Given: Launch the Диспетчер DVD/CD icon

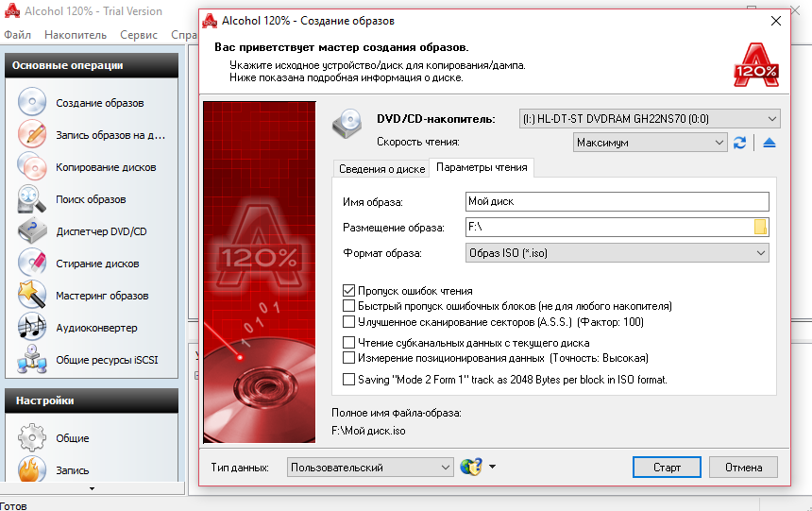Looking at the screenshot, I should click(x=32, y=231).
